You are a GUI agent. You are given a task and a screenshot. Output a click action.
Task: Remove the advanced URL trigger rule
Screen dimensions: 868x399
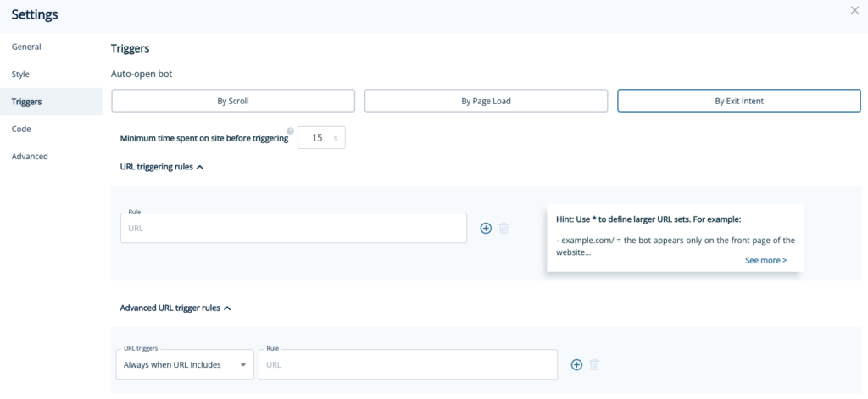[594, 364]
